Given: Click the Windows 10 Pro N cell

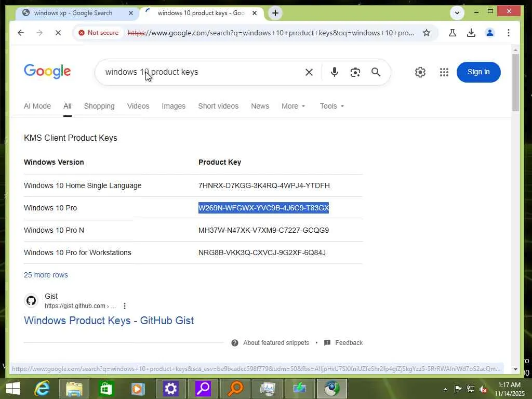Looking at the screenshot, I should tap(54, 230).
